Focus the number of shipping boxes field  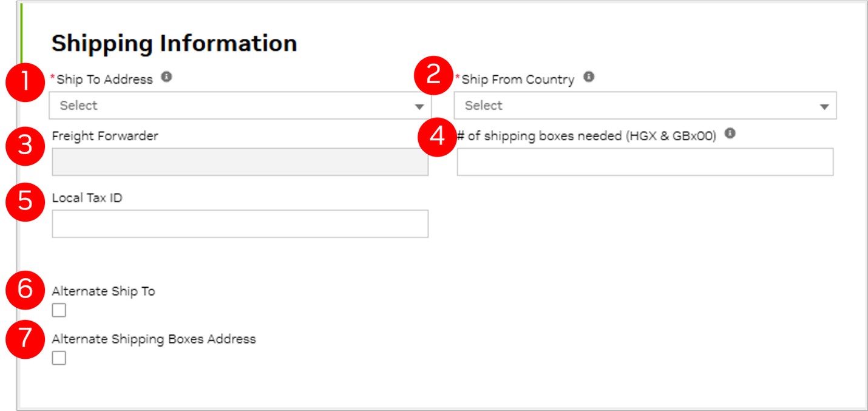(645, 162)
